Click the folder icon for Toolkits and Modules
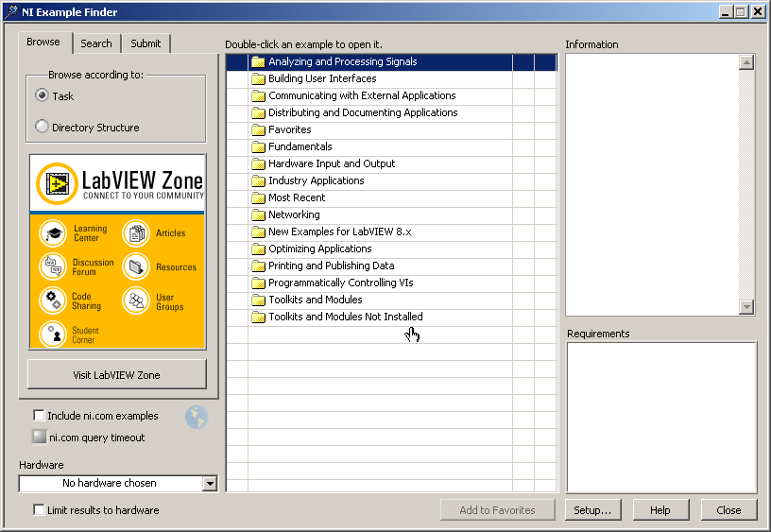771x532 pixels. (258, 300)
